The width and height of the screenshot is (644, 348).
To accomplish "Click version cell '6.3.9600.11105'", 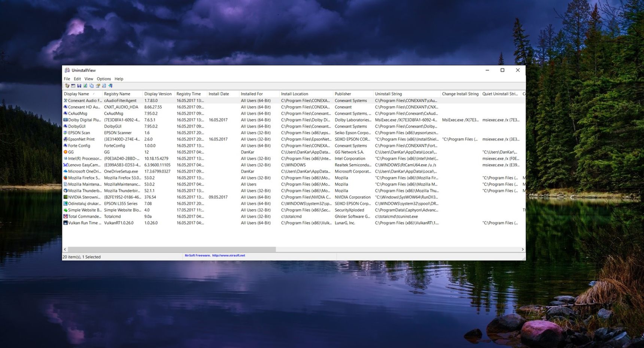I will 157,165.
